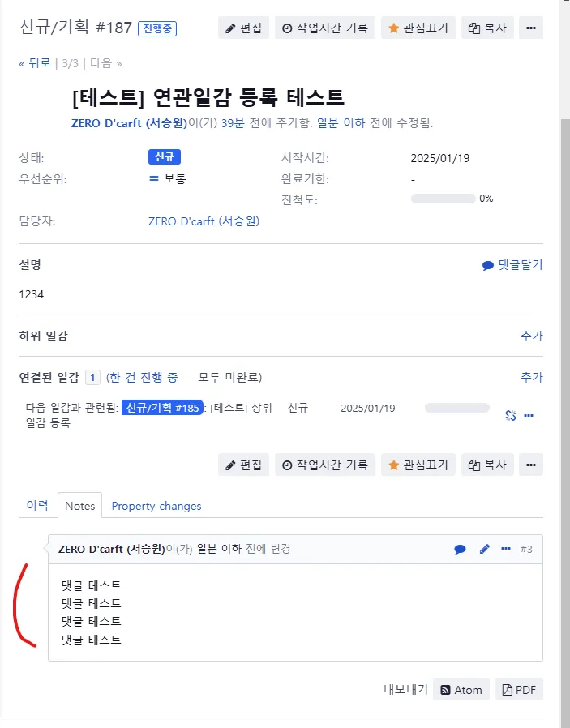Click the top 복사 copy button
Image resolution: width=570 pixels, height=728 pixels.
point(487,28)
